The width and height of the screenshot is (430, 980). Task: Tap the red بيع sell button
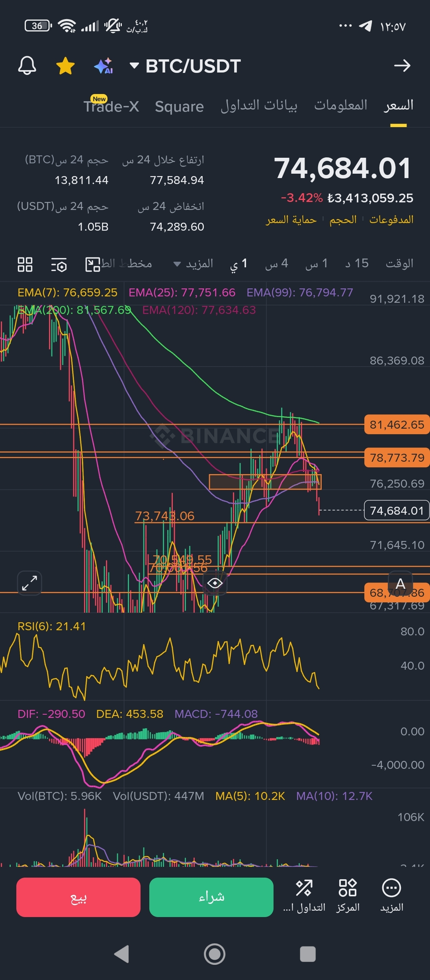click(78, 897)
